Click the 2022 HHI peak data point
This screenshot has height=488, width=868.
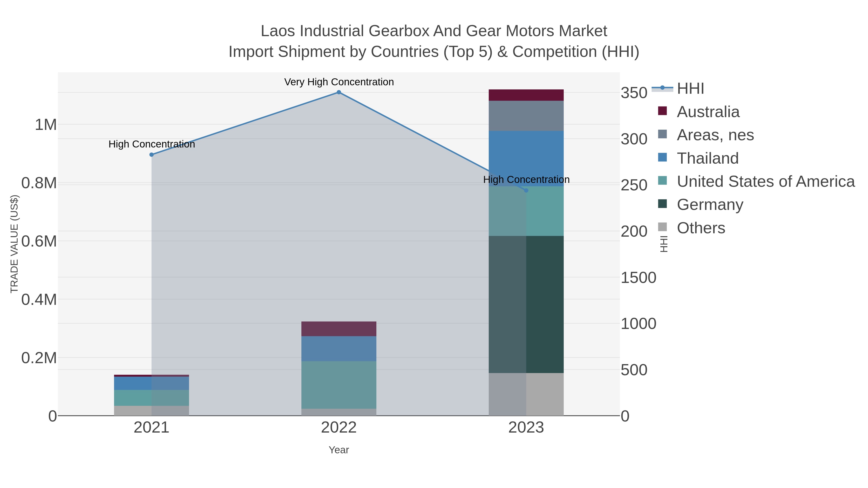point(339,92)
